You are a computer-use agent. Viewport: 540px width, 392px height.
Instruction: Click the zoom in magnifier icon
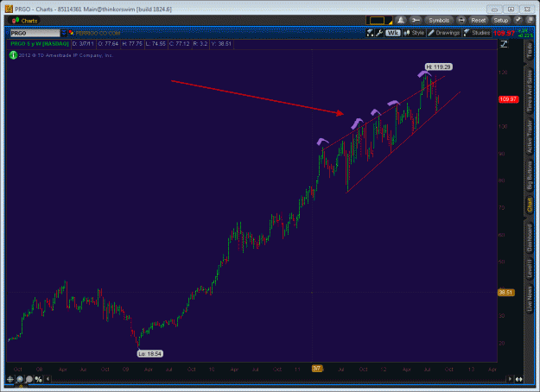tap(20, 379)
